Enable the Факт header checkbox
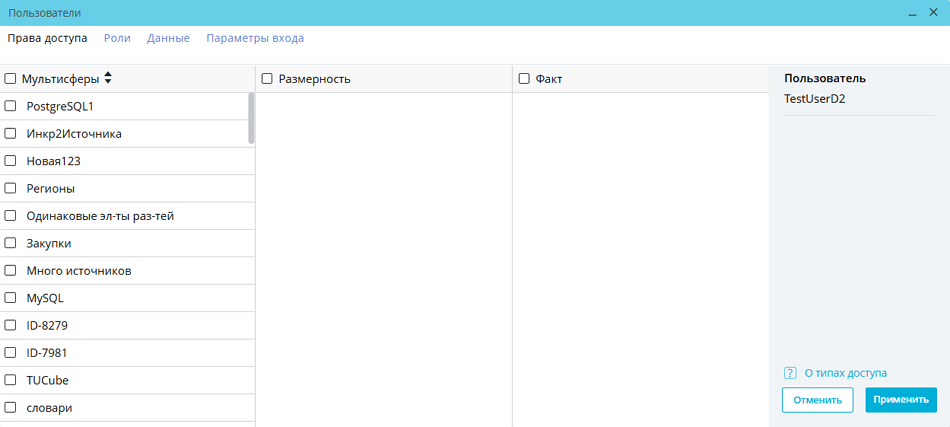The image size is (950, 427). (524, 79)
